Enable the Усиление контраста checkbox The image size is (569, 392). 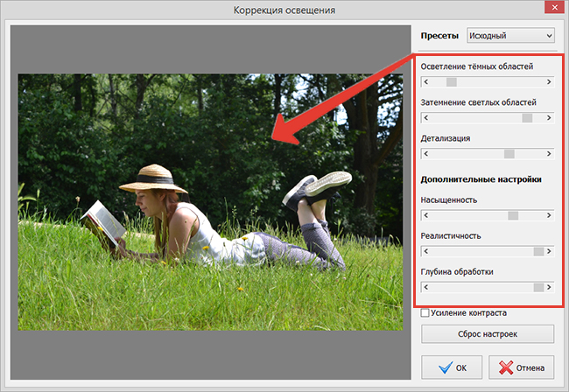tap(425, 312)
